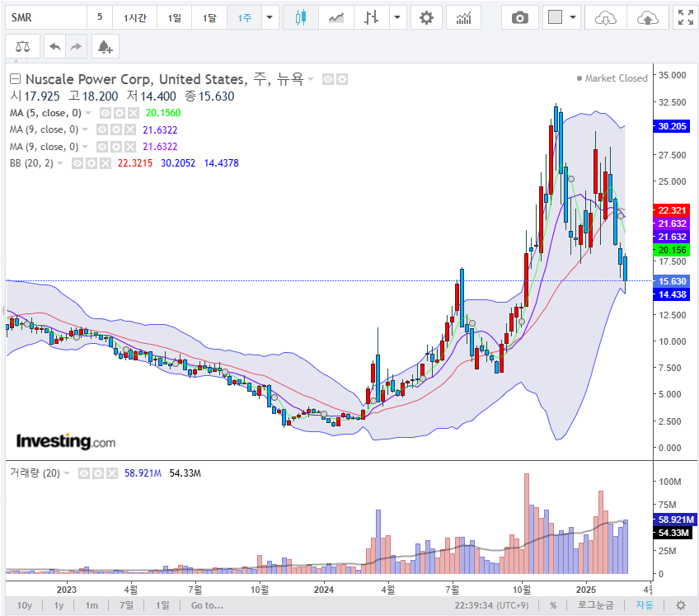699x616 pixels.
Task: Expand the MA 5 legend dropdown arrow
Action: 88,113
